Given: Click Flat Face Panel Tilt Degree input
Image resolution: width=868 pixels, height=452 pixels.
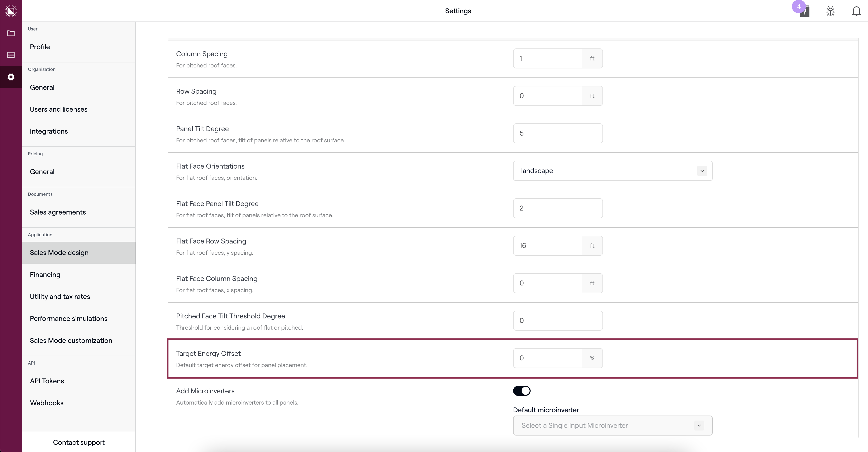Looking at the screenshot, I should (558, 208).
